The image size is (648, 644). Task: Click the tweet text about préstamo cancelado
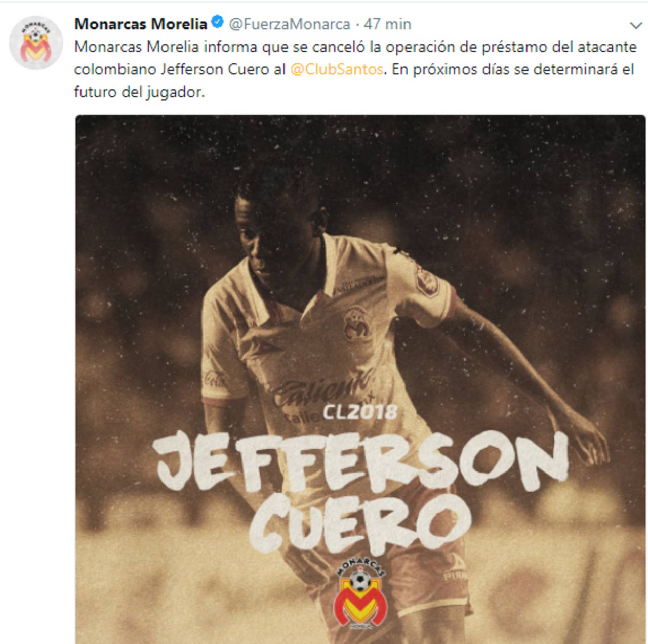(x=355, y=69)
